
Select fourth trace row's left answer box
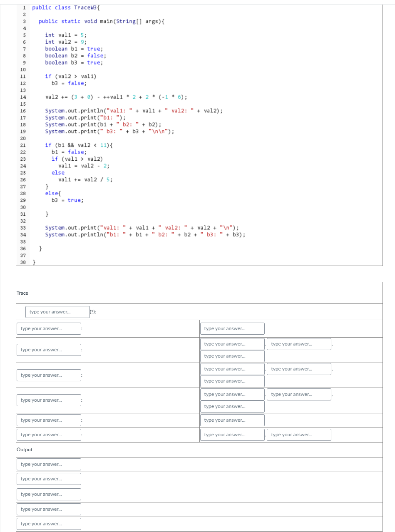coord(49,400)
